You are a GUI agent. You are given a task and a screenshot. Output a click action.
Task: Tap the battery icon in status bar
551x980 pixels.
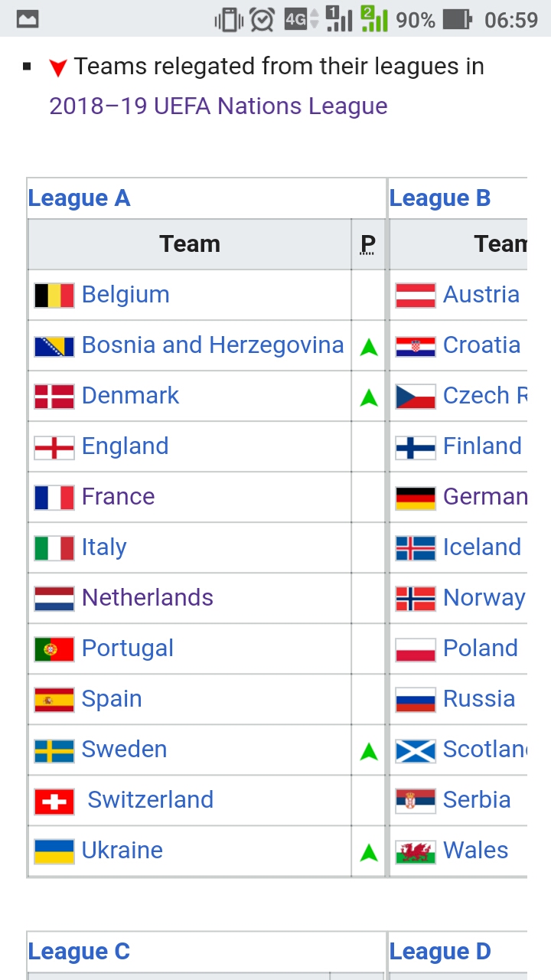pyautogui.click(x=458, y=19)
